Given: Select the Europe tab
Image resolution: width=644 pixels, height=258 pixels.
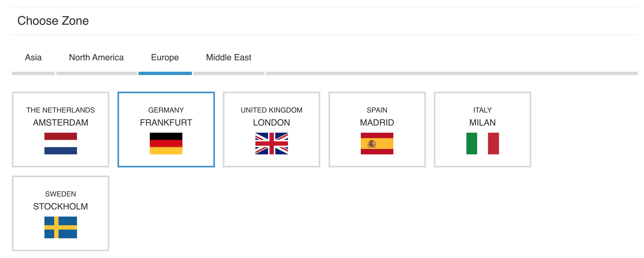Looking at the screenshot, I should click(x=165, y=57).
